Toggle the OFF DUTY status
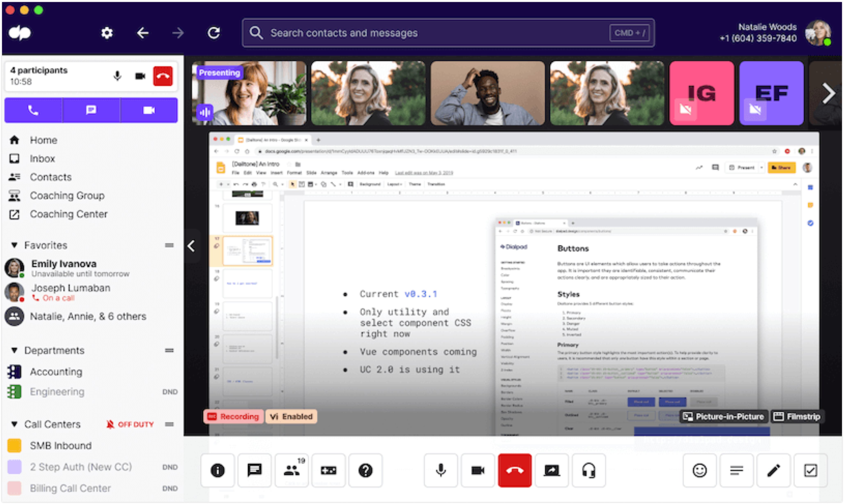The image size is (844, 504). pyautogui.click(x=130, y=424)
